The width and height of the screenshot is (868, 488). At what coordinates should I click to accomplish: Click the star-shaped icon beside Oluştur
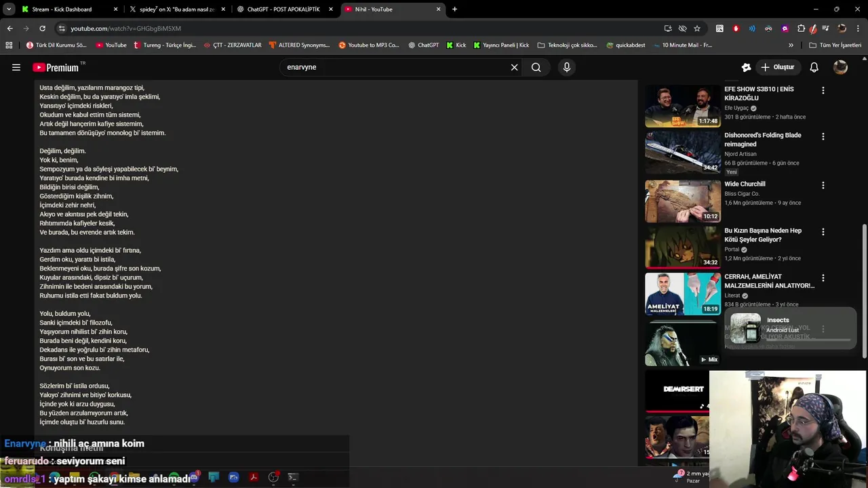click(746, 67)
